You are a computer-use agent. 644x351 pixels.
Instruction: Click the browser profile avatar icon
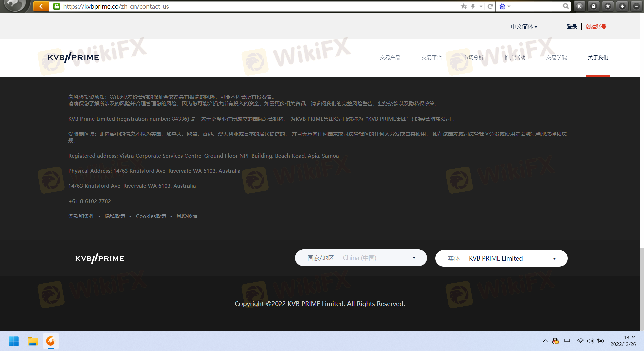point(14,5)
